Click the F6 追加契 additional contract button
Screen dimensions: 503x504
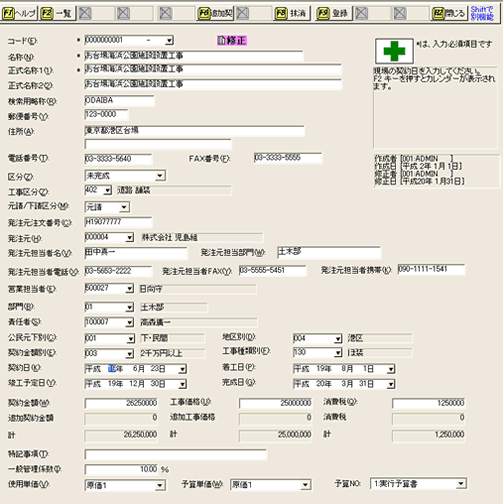(215, 14)
